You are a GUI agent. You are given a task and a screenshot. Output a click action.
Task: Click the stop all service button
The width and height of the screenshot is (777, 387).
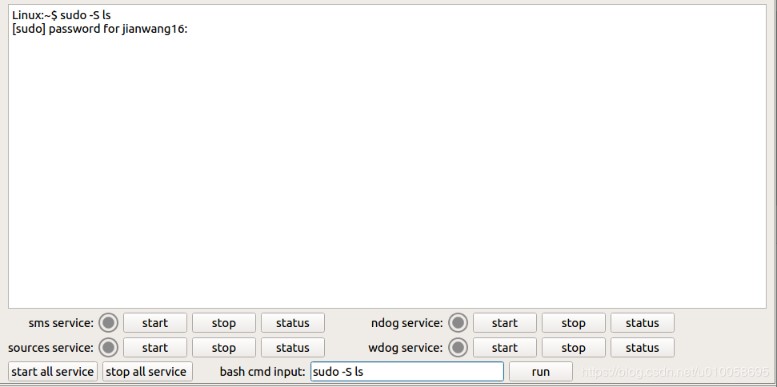click(x=147, y=372)
